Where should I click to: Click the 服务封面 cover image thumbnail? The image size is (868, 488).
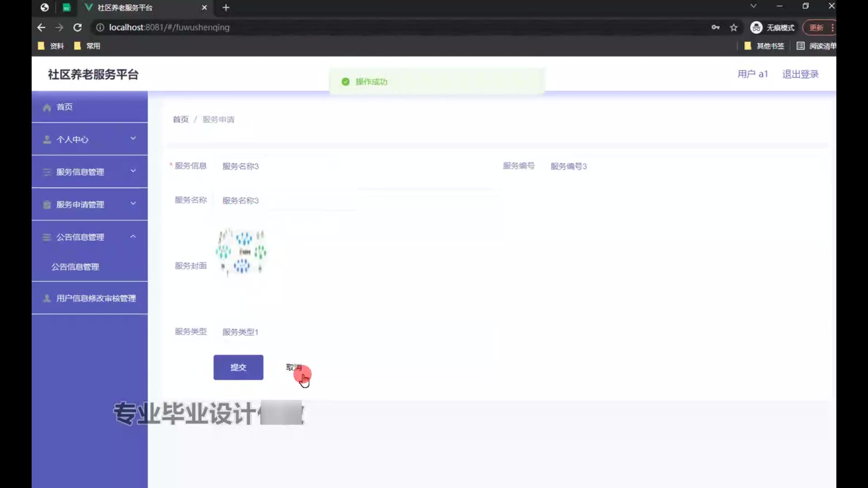tap(241, 252)
